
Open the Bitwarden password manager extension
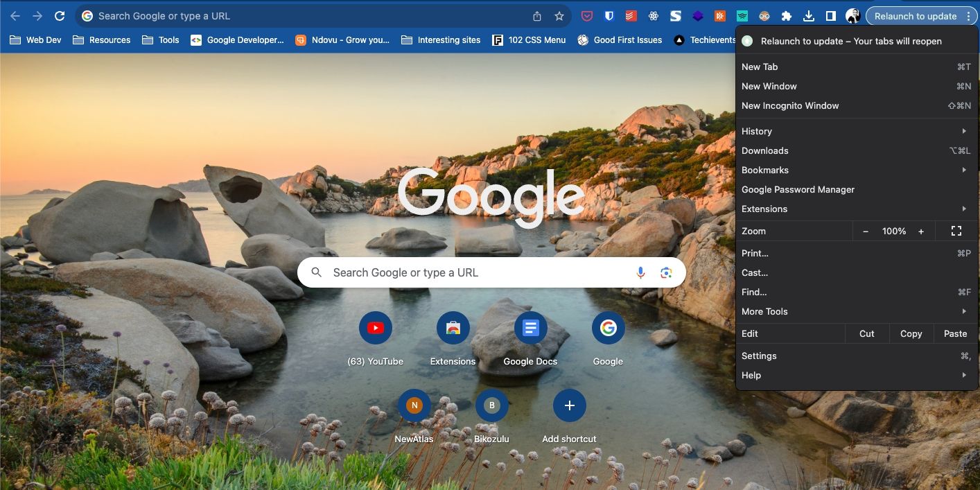coord(609,15)
